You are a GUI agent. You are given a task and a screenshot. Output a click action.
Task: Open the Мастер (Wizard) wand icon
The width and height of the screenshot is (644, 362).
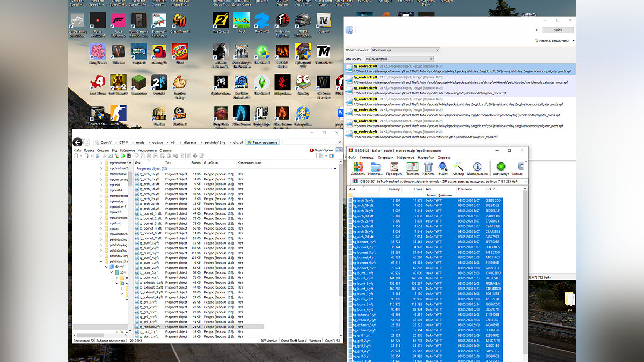[x=458, y=168]
